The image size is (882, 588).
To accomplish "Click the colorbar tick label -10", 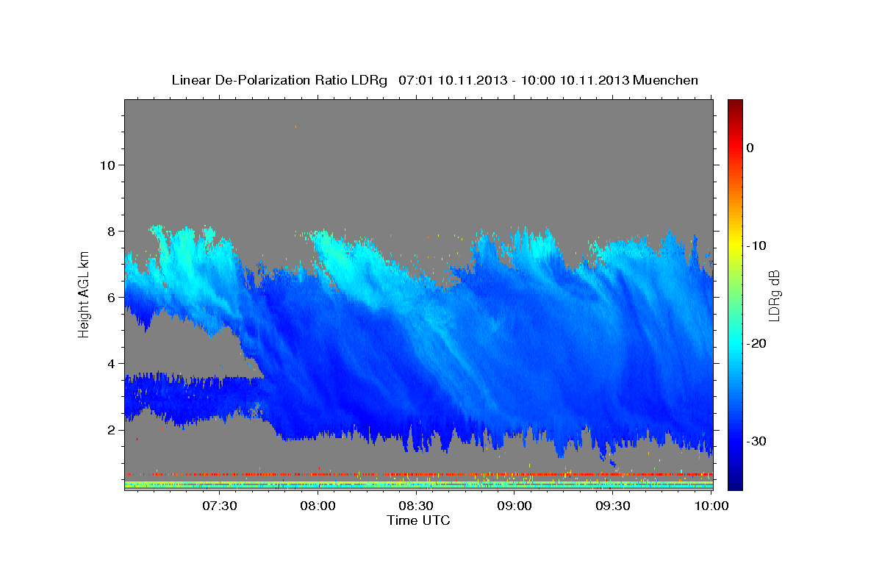I will 756,245.
